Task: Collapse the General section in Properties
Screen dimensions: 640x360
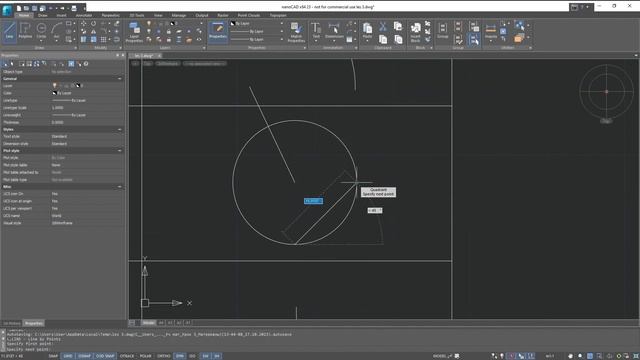Action: click(x=120, y=78)
